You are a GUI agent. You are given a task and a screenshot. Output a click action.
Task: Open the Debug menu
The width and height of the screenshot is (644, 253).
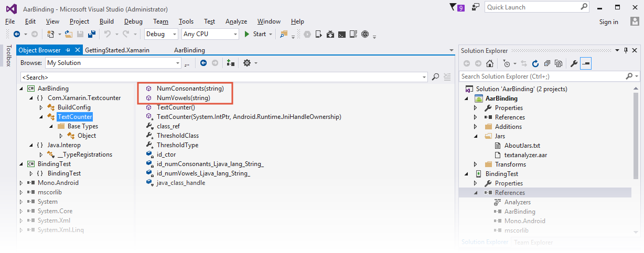coord(133,21)
